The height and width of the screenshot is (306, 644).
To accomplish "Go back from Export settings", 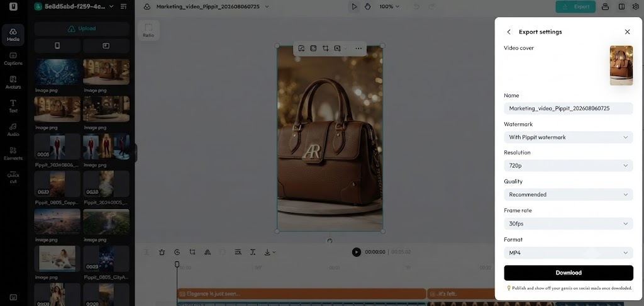I will click(x=509, y=31).
